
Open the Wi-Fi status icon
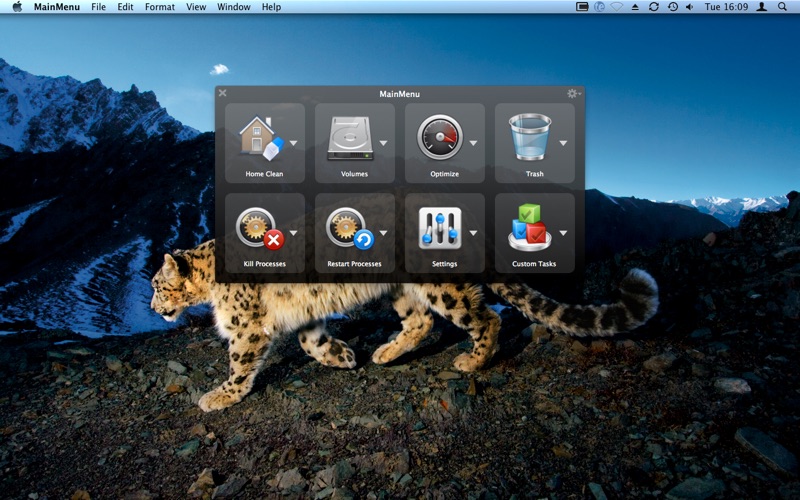[x=617, y=7]
